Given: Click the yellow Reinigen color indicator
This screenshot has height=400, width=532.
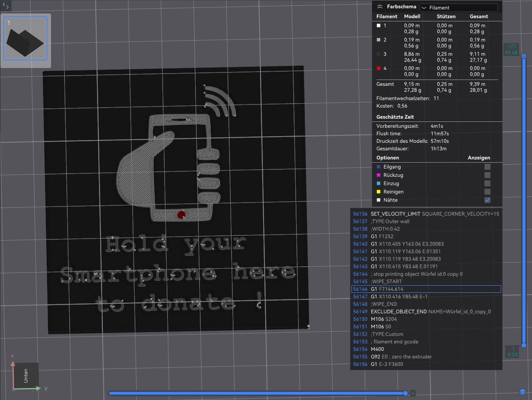Looking at the screenshot, I should pos(379,192).
